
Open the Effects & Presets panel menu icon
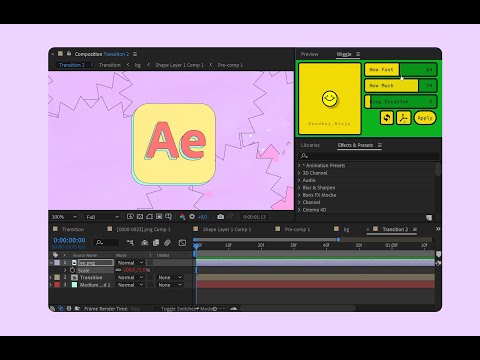point(380,145)
